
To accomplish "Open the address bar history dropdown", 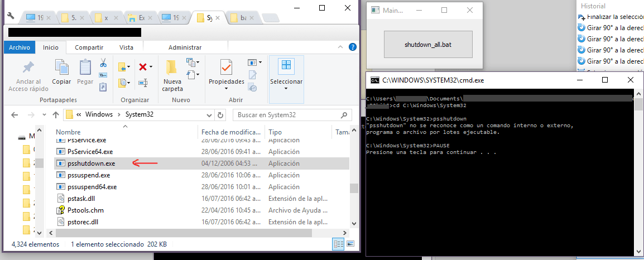I will pos(210,115).
